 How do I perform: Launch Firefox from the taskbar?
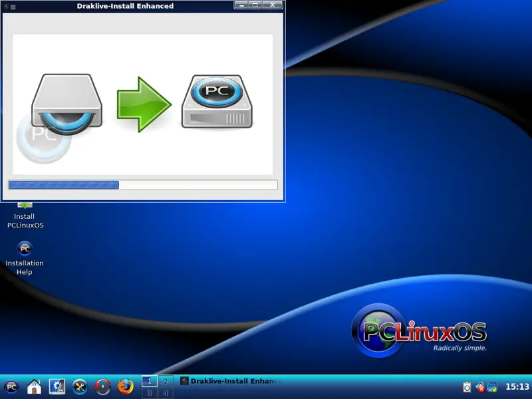pyautogui.click(x=125, y=387)
